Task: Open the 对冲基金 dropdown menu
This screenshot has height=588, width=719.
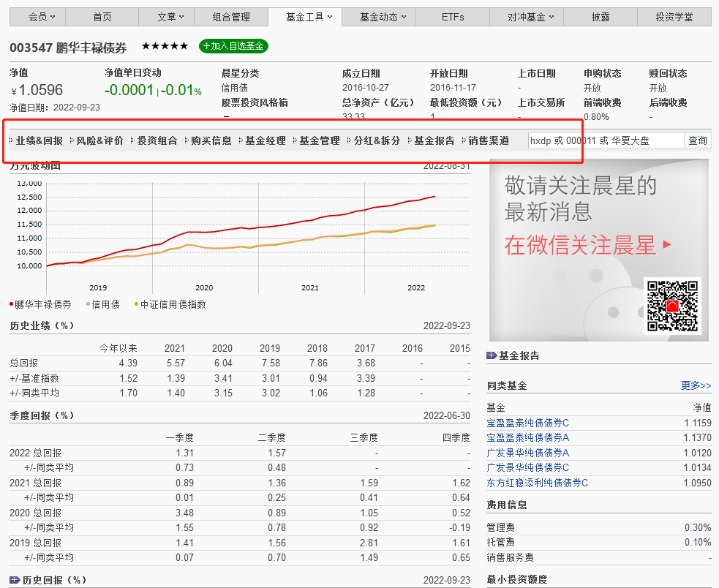Action: tap(527, 15)
